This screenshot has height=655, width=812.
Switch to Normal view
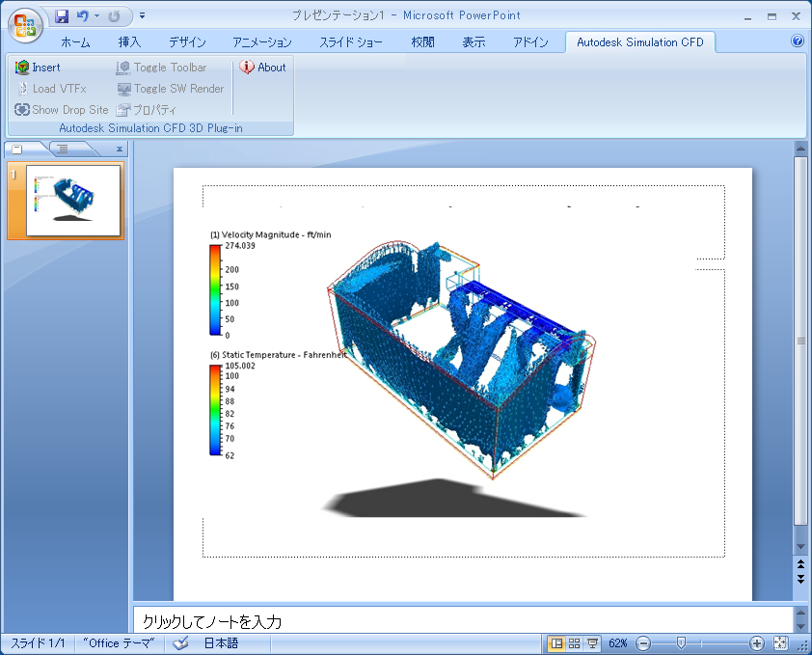click(556, 643)
